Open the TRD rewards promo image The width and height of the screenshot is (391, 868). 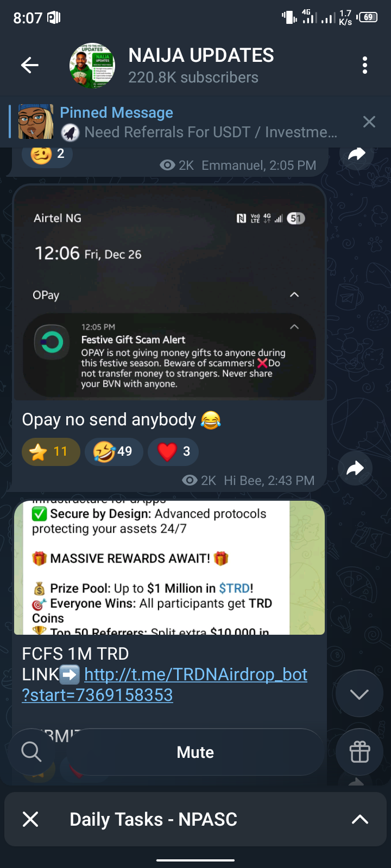point(169,567)
